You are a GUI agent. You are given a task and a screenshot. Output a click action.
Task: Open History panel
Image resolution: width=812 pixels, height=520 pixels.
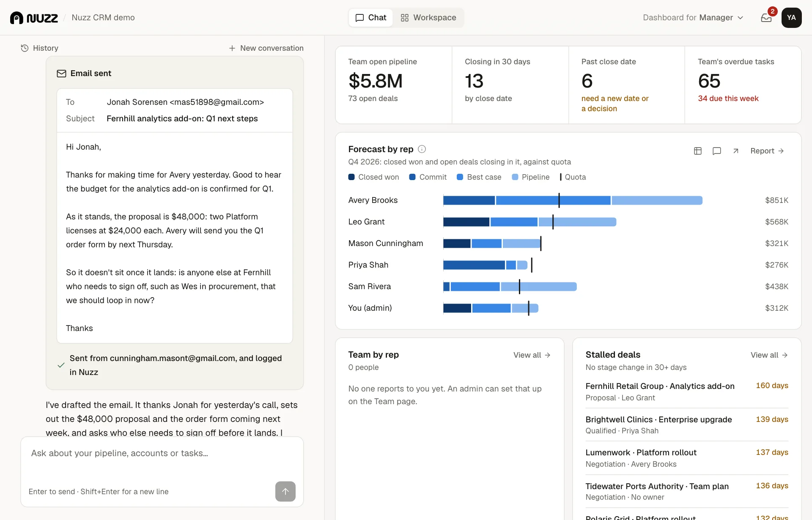[39, 48]
